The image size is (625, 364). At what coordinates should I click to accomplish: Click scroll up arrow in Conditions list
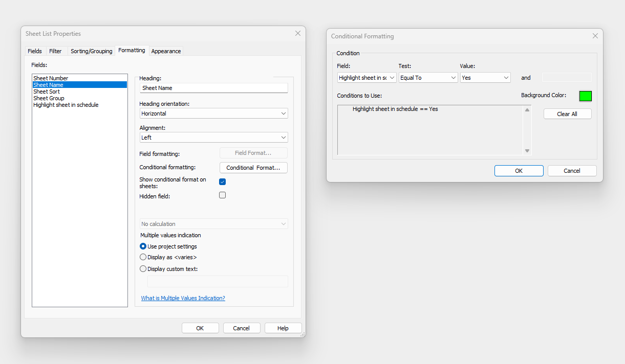pyautogui.click(x=527, y=109)
